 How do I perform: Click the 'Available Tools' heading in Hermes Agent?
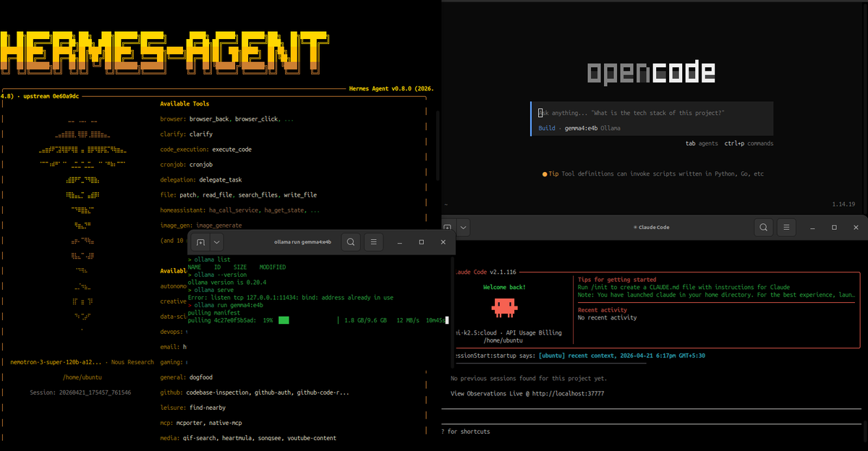(184, 104)
